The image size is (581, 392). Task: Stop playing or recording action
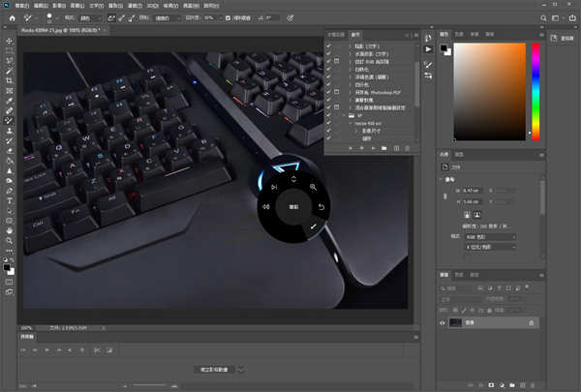(351, 148)
